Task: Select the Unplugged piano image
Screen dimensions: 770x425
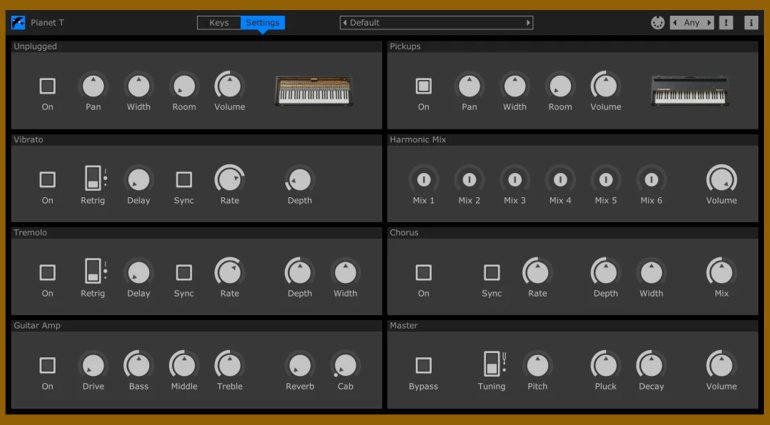Action: tap(312, 91)
